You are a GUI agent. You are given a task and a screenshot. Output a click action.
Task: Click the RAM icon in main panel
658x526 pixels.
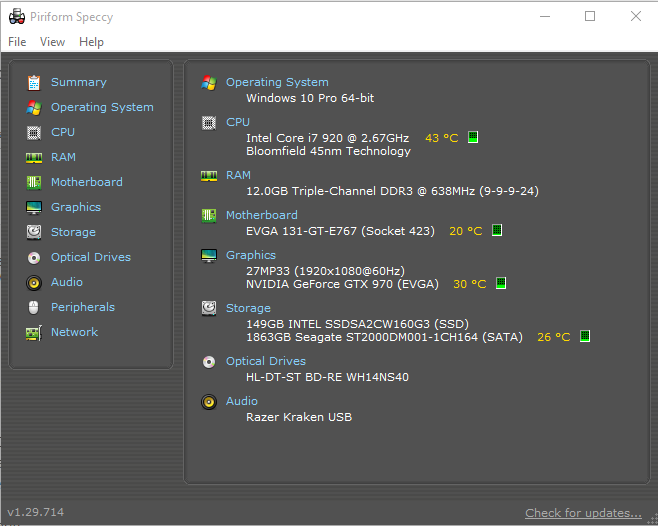[x=209, y=175]
